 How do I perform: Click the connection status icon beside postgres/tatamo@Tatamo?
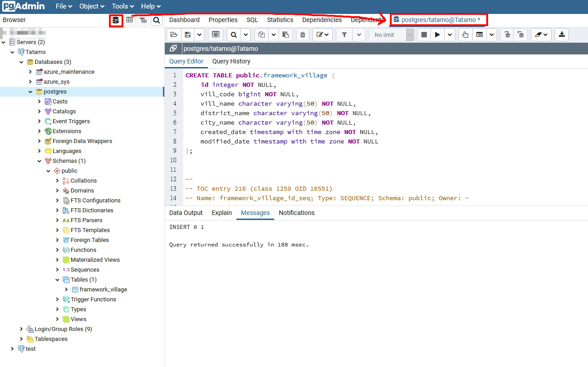click(x=173, y=48)
